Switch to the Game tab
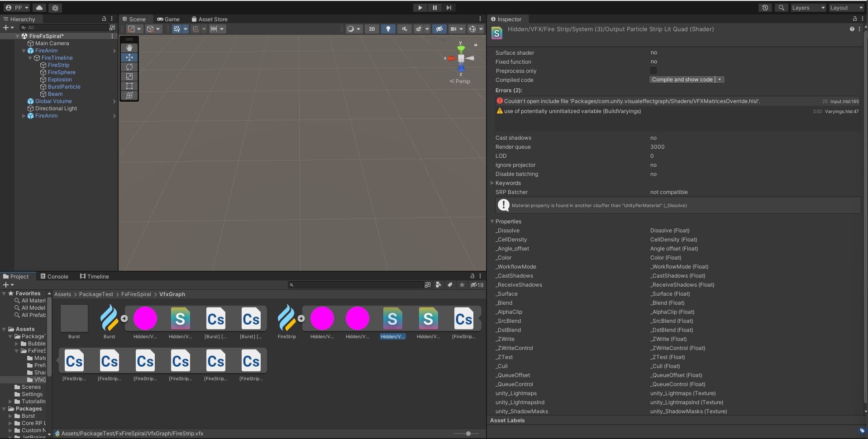The height and width of the screenshot is (439, 868). coord(168,19)
